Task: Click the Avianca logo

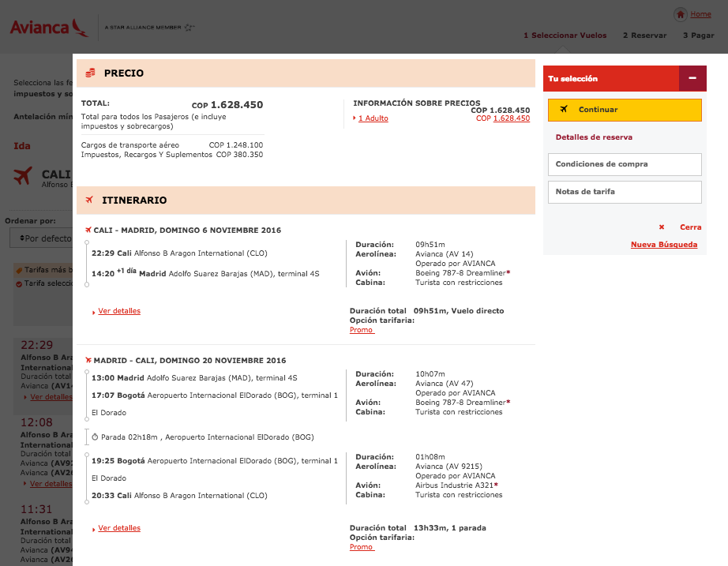Action: (x=49, y=28)
